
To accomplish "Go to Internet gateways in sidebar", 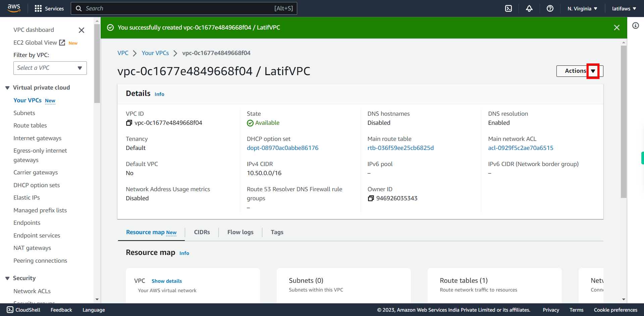I will pos(38,138).
